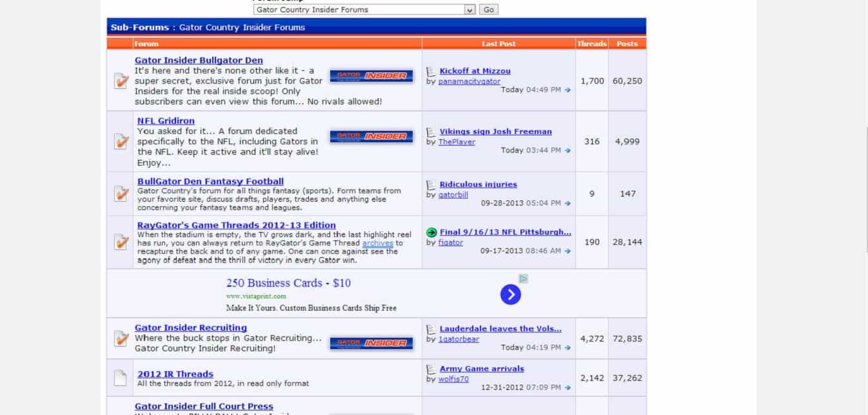This screenshot has width=868, height=415.
Task: Go to last post arrow after Today 03:44 PM
Action: pyautogui.click(x=567, y=151)
